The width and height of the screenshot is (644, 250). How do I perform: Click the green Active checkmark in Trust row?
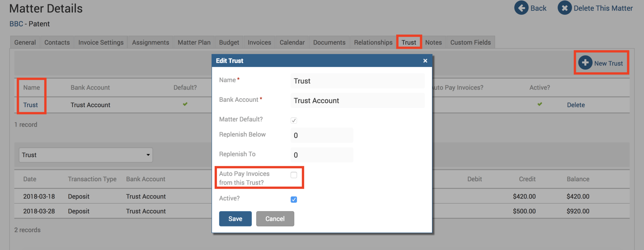tap(540, 104)
